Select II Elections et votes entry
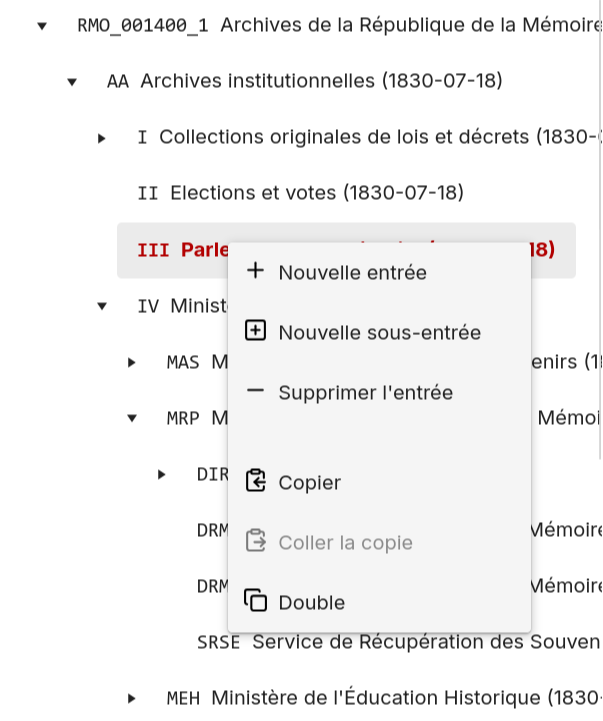Image resolution: width=603 pixels, height=721 pixels. pyautogui.click(x=300, y=192)
